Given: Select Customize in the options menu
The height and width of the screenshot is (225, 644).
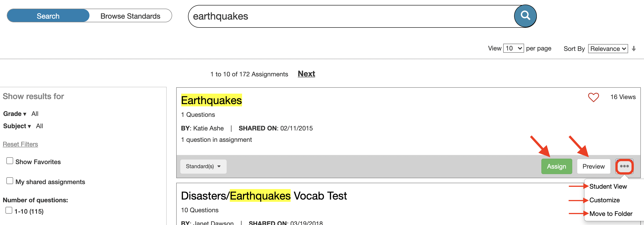Looking at the screenshot, I should 604,200.
